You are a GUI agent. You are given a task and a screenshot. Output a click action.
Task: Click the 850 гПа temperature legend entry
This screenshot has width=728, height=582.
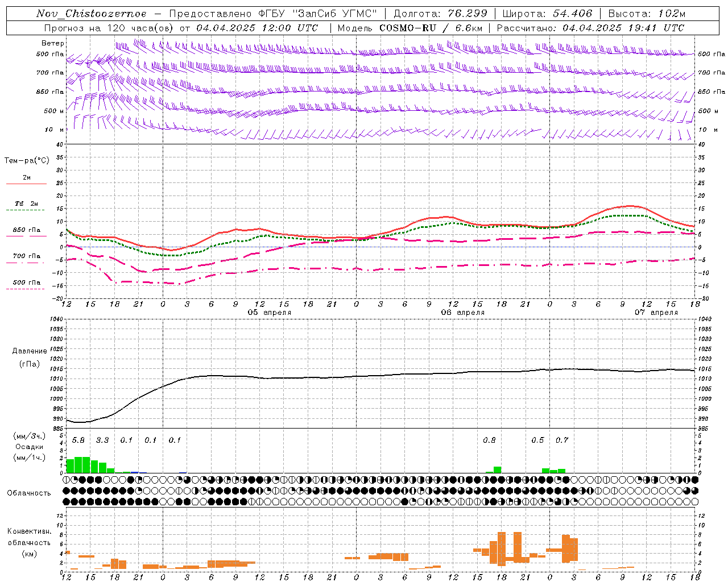pos(27,230)
